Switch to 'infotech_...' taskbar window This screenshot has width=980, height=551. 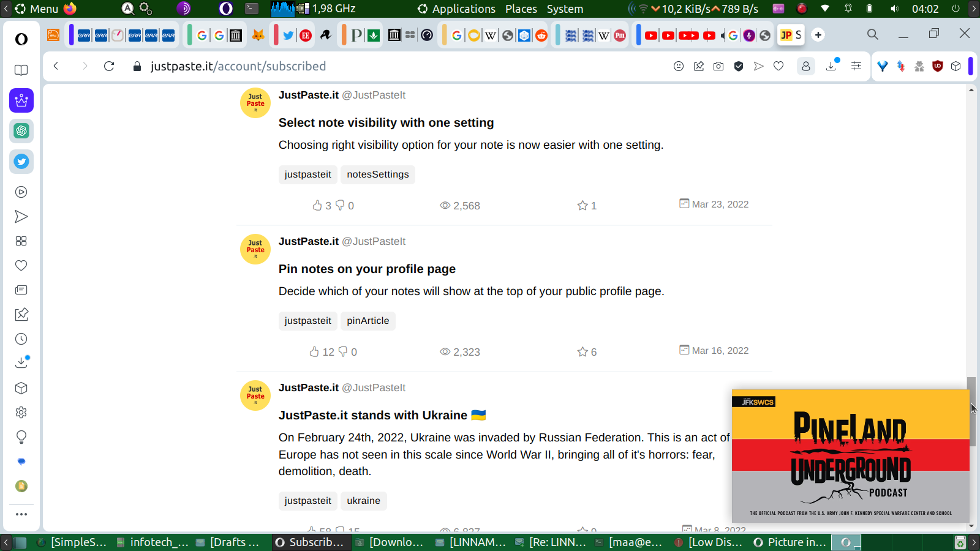pos(153,542)
